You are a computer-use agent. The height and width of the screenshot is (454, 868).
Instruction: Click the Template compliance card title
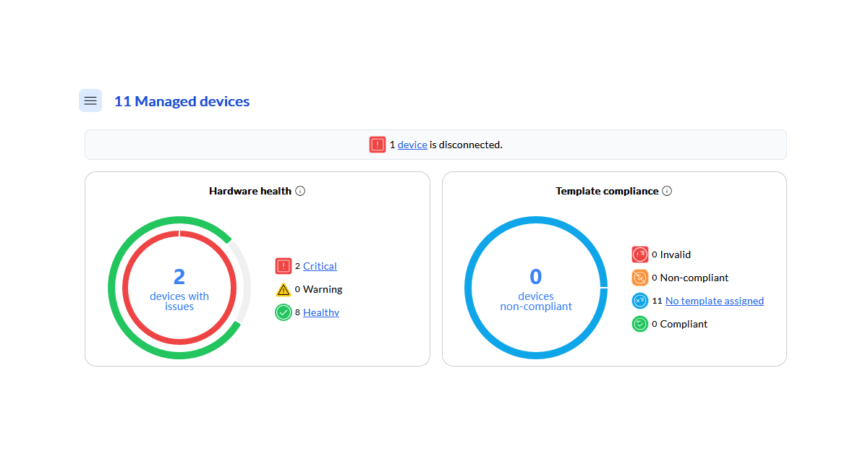click(x=607, y=191)
